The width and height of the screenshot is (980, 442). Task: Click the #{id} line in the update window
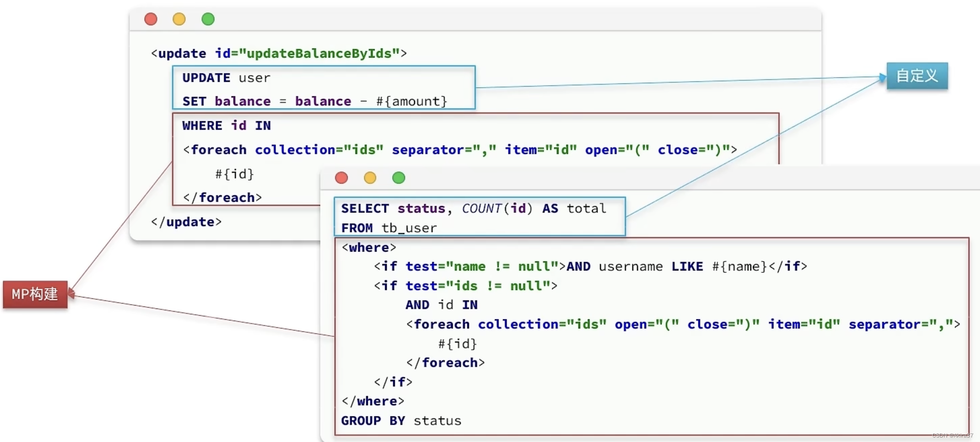[234, 174]
